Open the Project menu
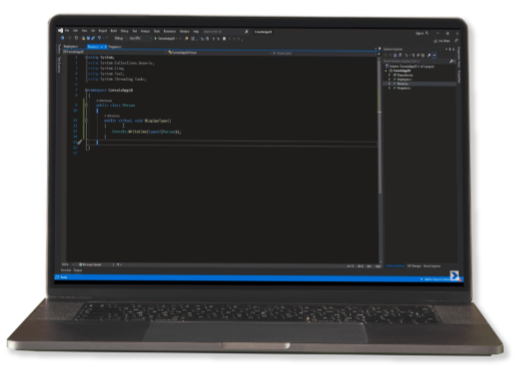This screenshot has width=520, height=378. click(103, 31)
